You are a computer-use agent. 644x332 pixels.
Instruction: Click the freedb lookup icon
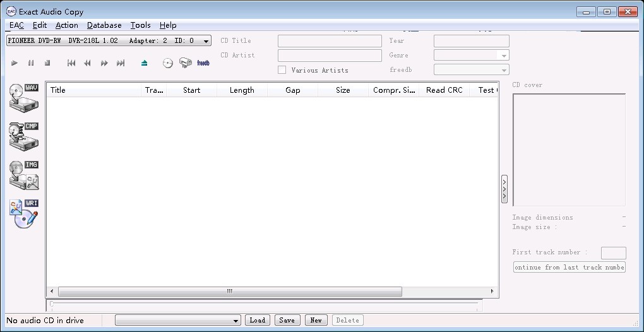point(203,63)
